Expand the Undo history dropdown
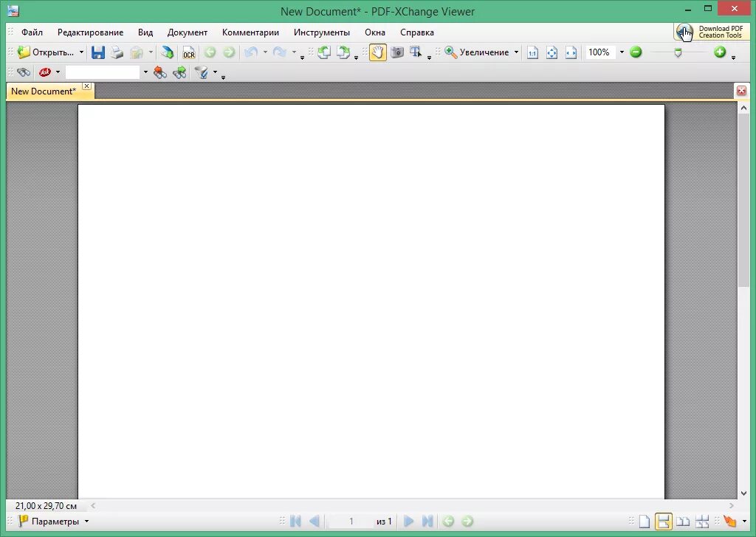 (x=265, y=52)
